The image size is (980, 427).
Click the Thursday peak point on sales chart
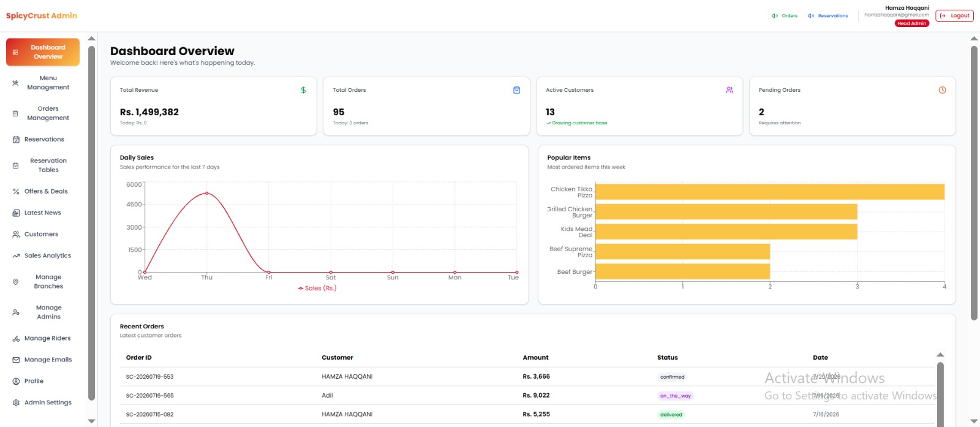click(x=206, y=193)
